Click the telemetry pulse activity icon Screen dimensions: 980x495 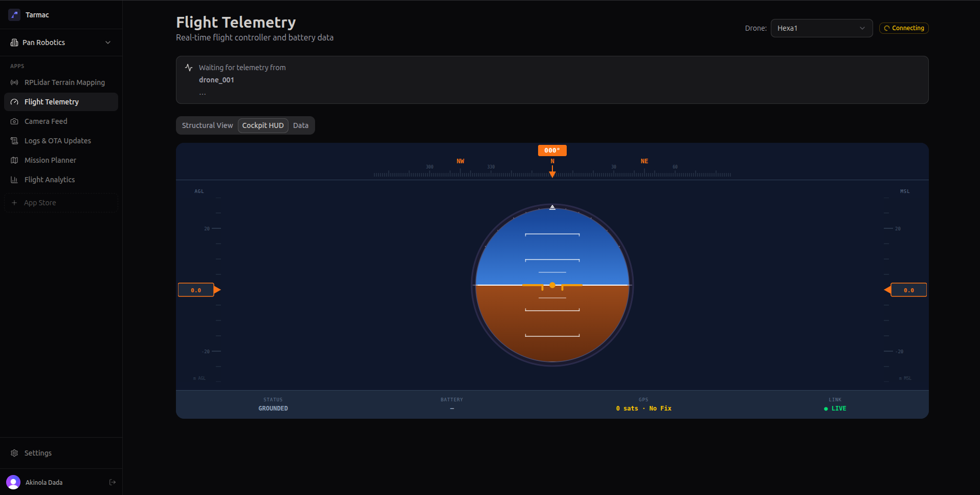pyautogui.click(x=189, y=68)
